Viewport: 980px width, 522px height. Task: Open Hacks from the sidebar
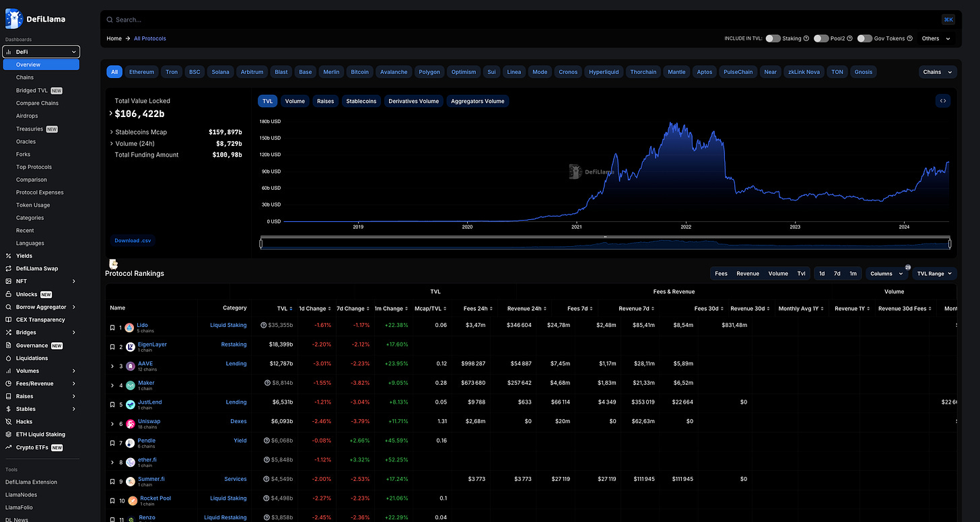(24, 422)
